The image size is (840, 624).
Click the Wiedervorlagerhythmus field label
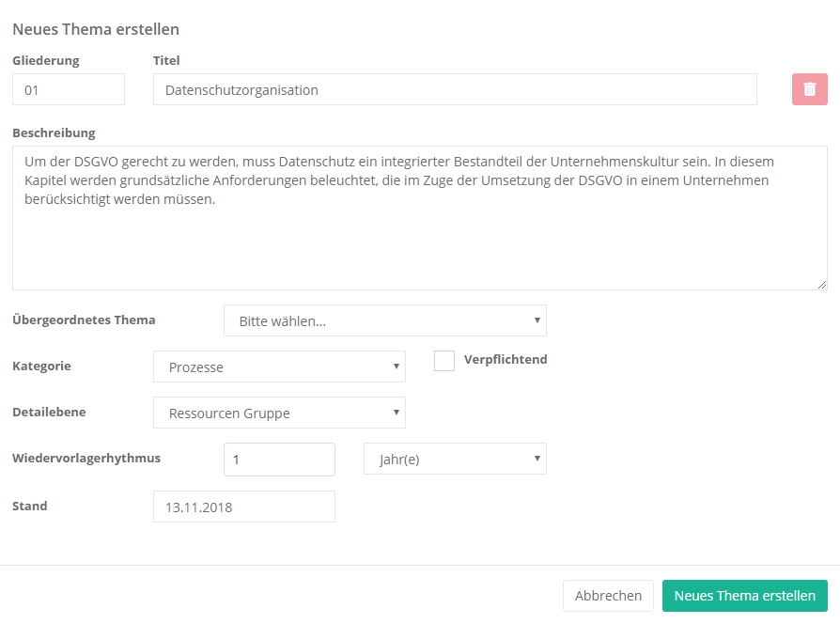(86, 458)
